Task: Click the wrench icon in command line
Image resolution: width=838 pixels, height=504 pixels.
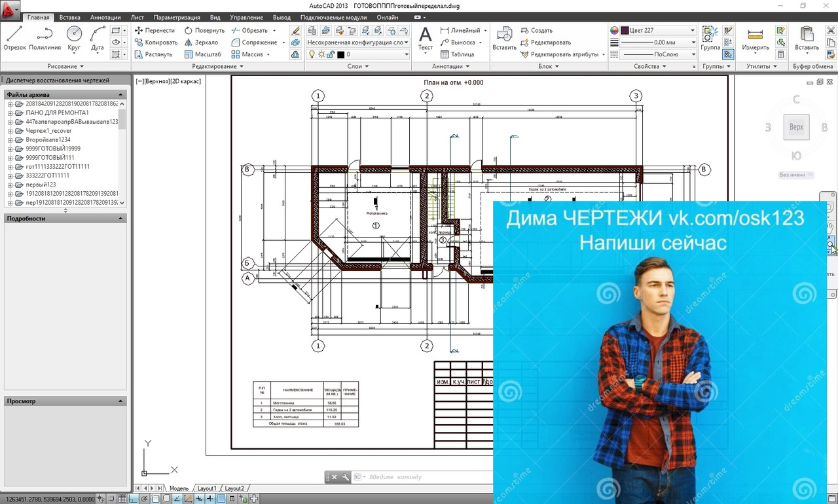Action: click(346, 477)
